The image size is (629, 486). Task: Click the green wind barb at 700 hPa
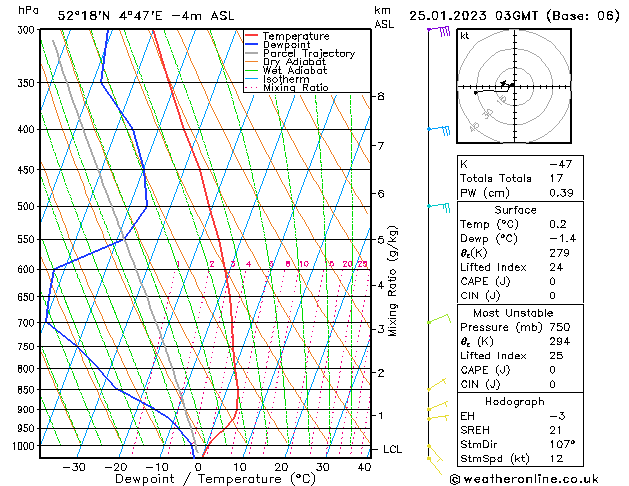tap(439, 319)
